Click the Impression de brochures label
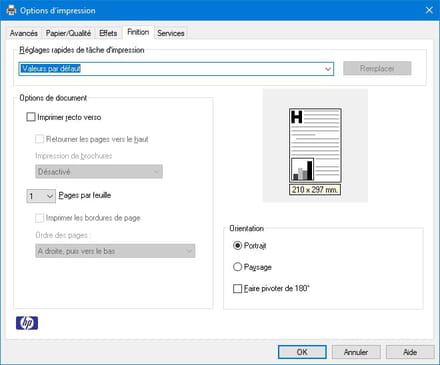Image resolution: width=440 pixels, height=365 pixels. [x=74, y=156]
